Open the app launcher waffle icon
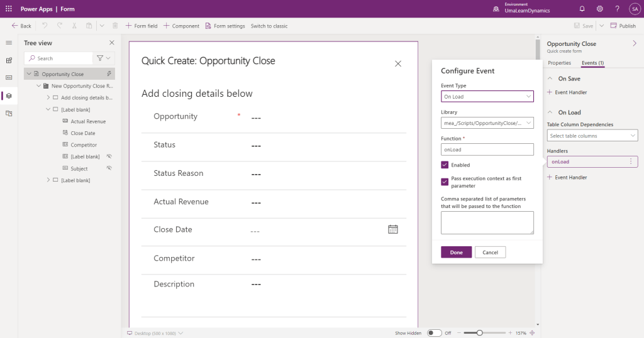 [x=8, y=9]
